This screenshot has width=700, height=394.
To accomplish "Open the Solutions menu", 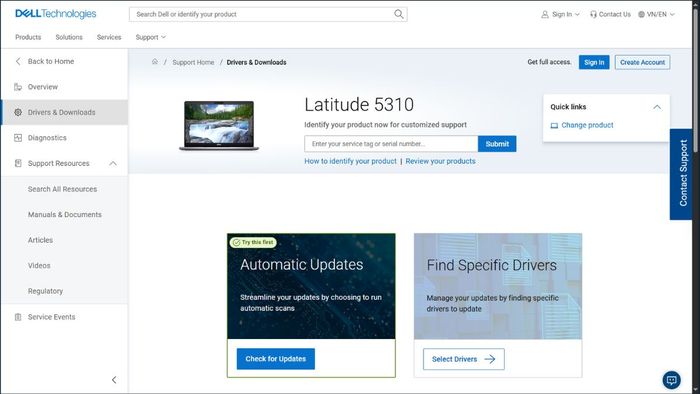I will coord(69,37).
